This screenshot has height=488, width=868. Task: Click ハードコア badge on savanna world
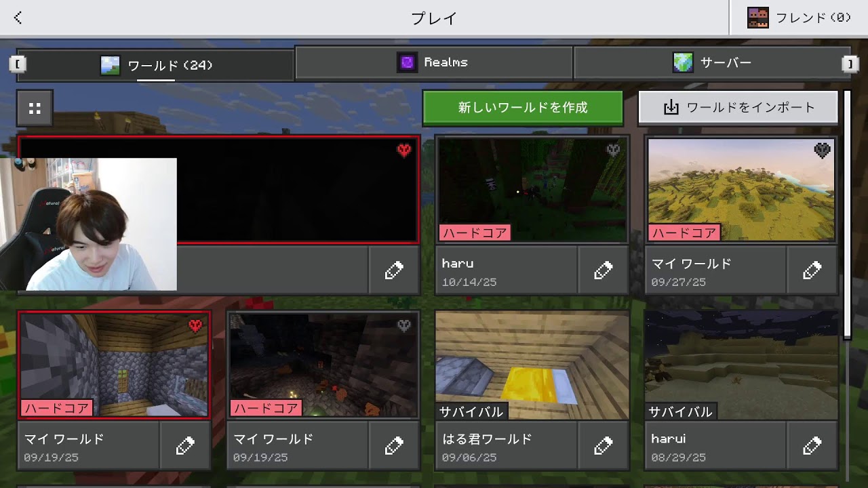pyautogui.click(x=684, y=232)
